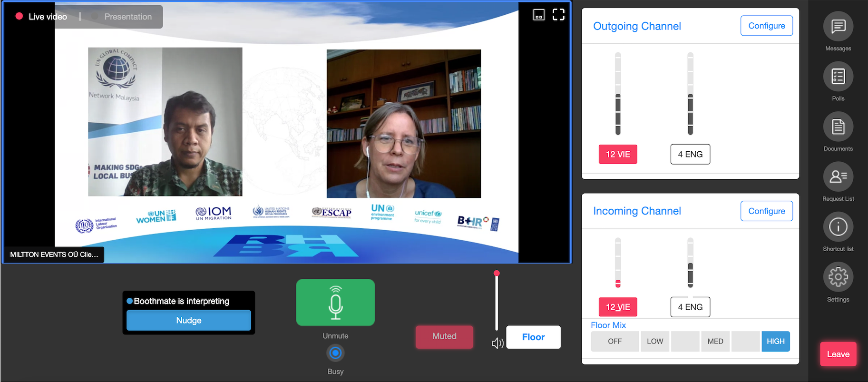The height and width of the screenshot is (382, 868).
Task: Click the picture-in-picture video icon
Action: pyautogui.click(x=538, y=15)
